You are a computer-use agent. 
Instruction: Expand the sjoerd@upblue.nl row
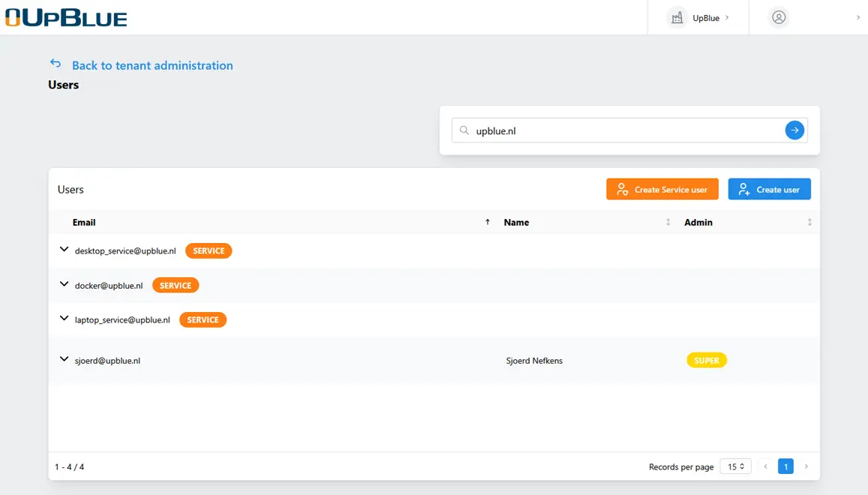64,359
